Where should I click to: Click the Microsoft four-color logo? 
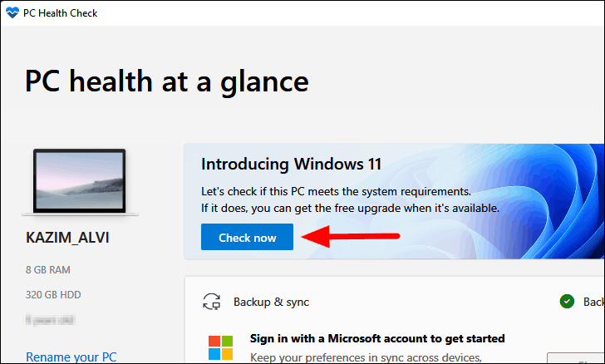pyautogui.click(x=221, y=347)
